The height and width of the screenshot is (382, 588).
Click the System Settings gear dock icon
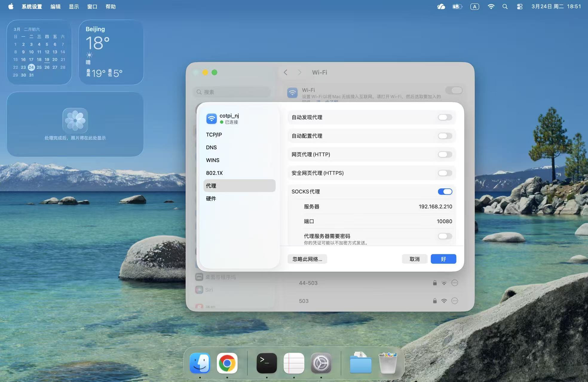coord(321,363)
